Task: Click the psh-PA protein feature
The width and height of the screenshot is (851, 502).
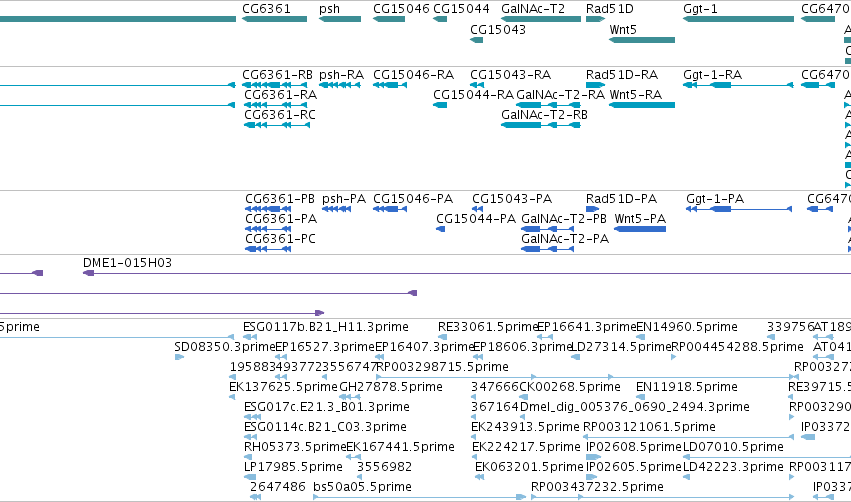Action: coord(336,209)
